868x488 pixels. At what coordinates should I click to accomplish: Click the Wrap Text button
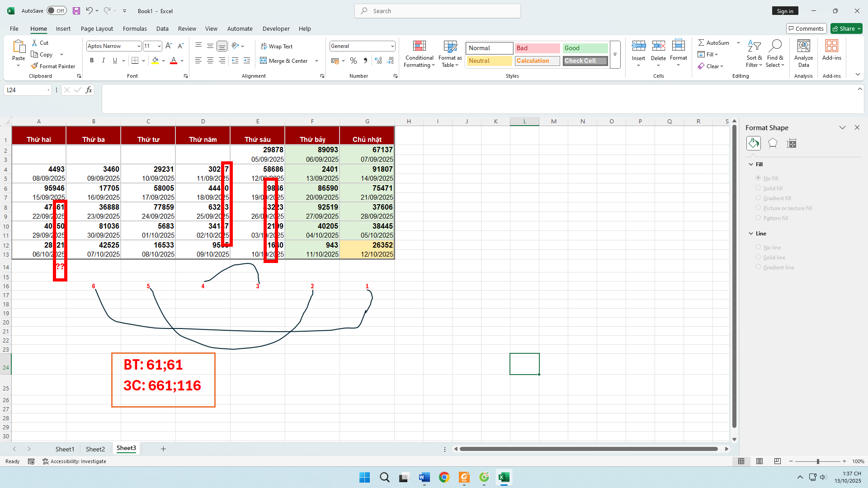coord(277,46)
